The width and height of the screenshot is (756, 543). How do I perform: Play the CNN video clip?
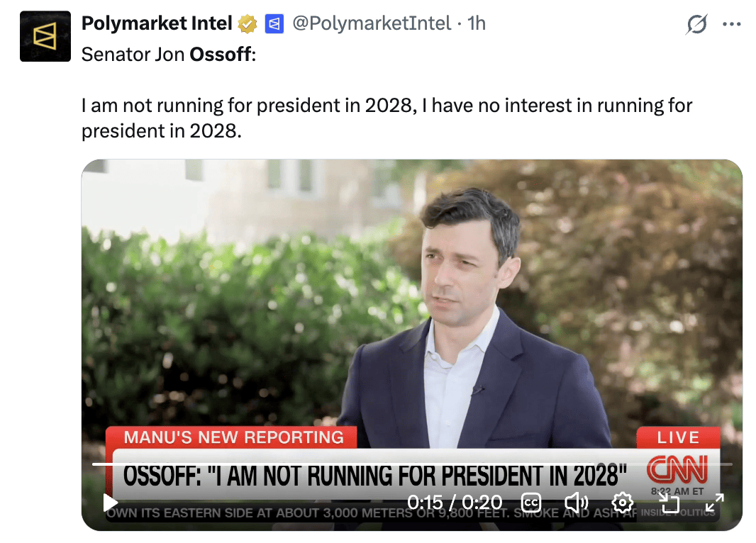pos(111,503)
